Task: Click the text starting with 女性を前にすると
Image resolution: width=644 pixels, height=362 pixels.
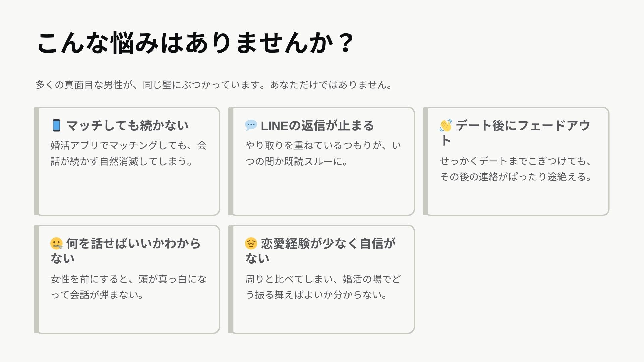Action: coord(128,287)
